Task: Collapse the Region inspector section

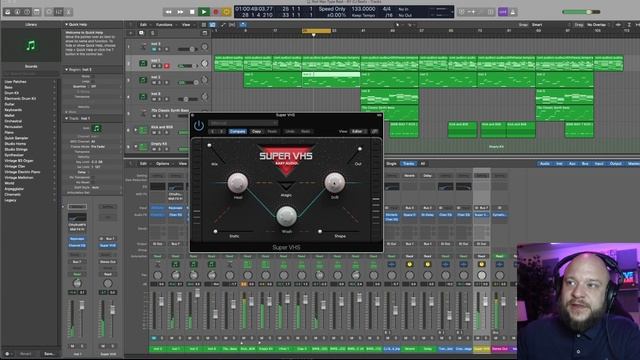Action: click(67, 70)
